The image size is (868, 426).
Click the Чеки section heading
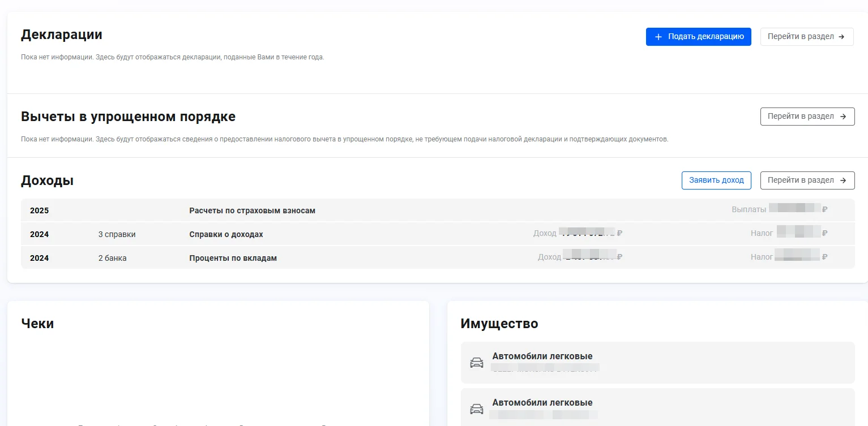point(37,323)
